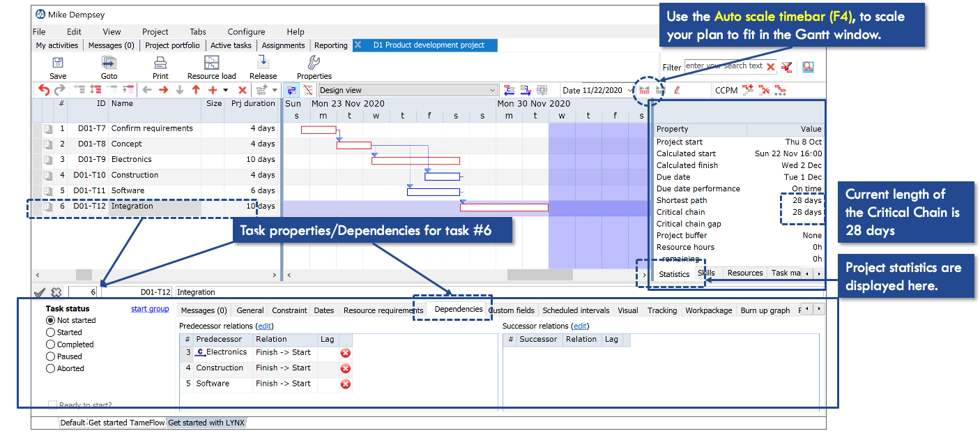
Task: Click the green checkmark apply icon
Action: (40, 293)
